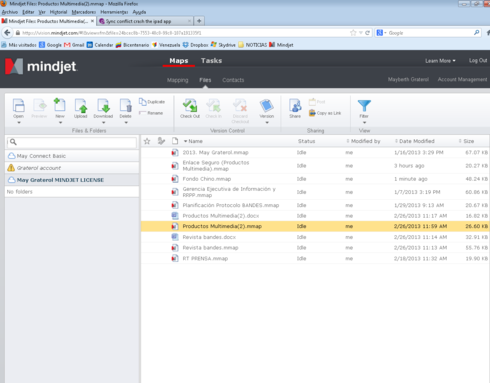Open the Mapping sub-tab
This screenshot has height=383, width=490.
[x=178, y=80]
